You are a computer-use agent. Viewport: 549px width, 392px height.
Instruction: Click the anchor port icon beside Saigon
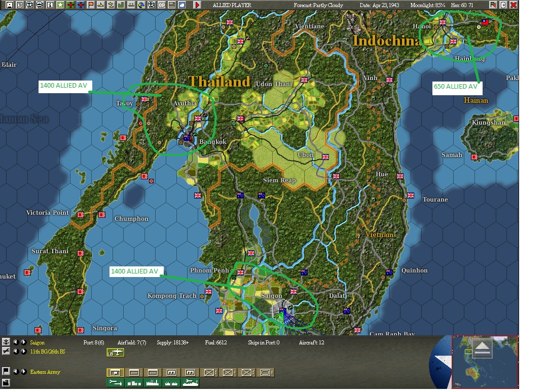coord(6,342)
